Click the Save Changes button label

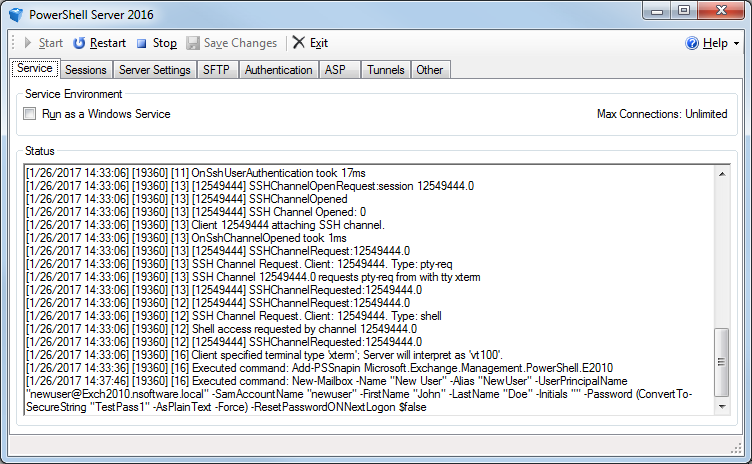coord(240,43)
